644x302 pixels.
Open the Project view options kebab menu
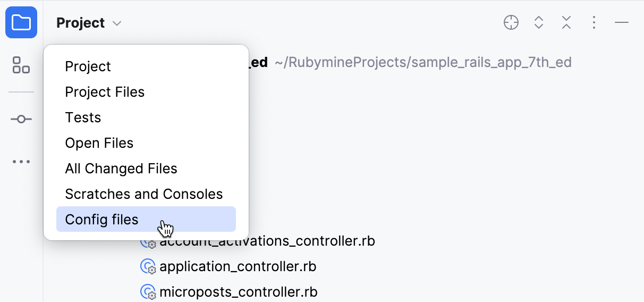click(x=594, y=23)
